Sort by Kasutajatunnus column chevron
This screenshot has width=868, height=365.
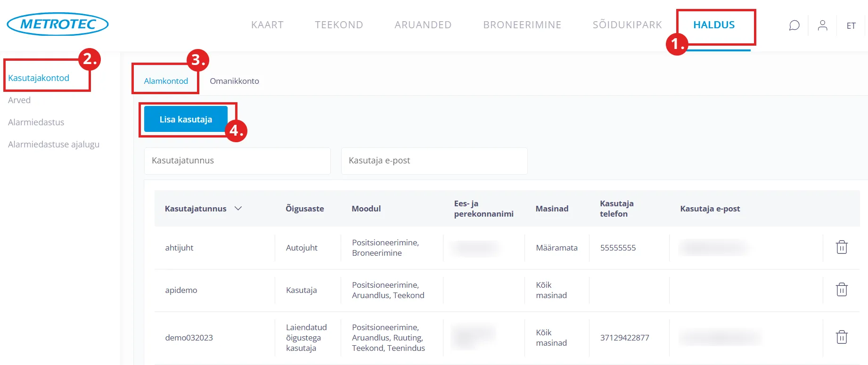(x=238, y=209)
